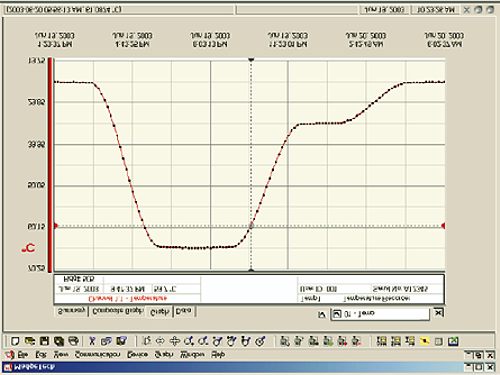Click the green spreadsheet export icon
Screen dimensions: 500x375
pos(453,341)
